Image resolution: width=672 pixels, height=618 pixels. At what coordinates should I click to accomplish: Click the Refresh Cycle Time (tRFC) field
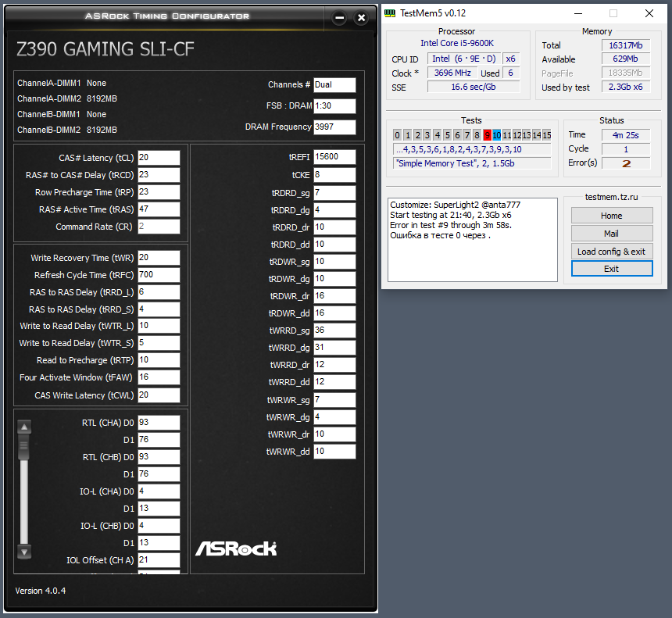coord(159,275)
